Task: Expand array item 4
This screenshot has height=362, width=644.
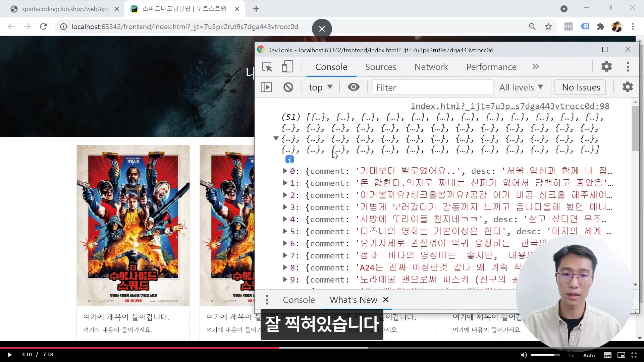Action: click(285, 219)
